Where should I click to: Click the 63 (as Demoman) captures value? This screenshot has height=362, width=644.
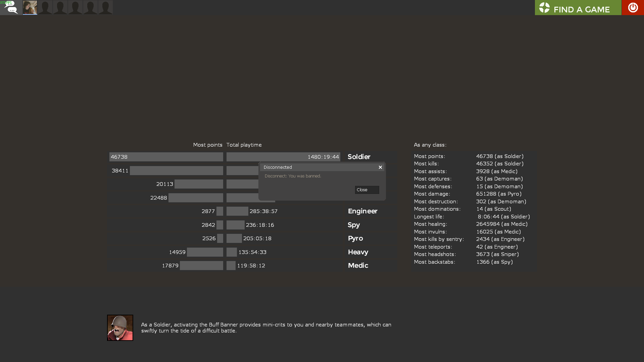click(x=499, y=178)
